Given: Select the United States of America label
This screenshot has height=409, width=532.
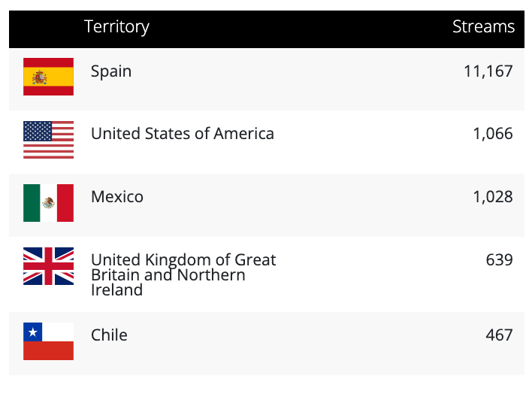Looking at the screenshot, I should point(182,134).
